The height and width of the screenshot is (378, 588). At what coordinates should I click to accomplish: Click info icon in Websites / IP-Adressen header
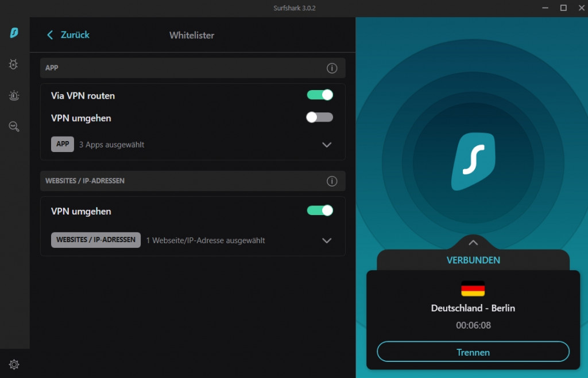(331, 181)
